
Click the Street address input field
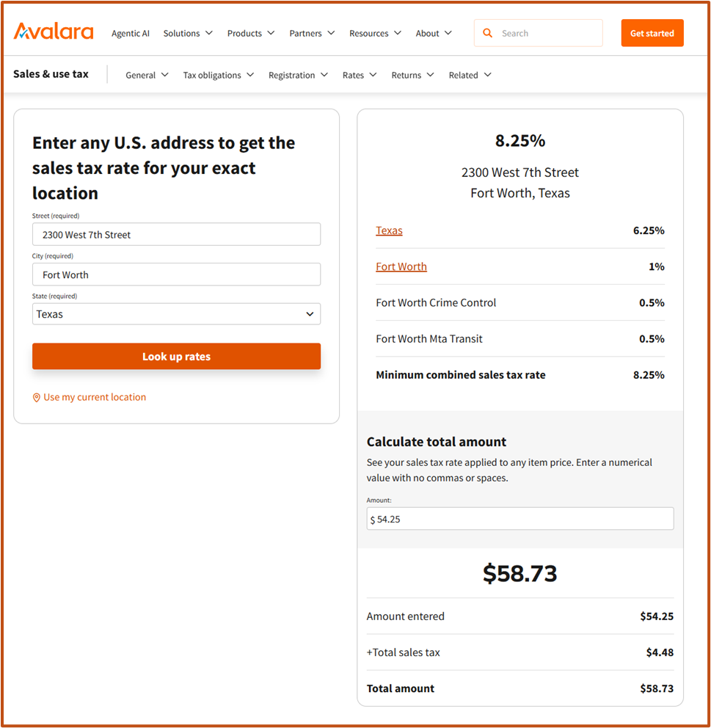(176, 235)
